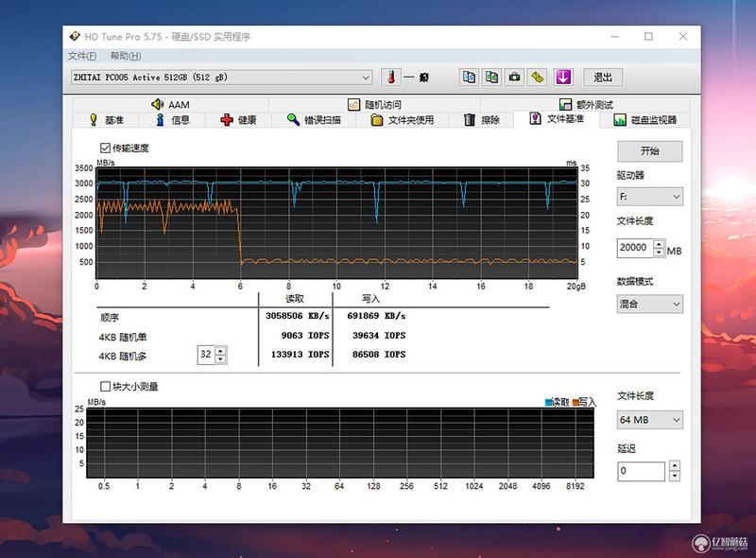
Task: Open the 随机访问 tab
Action: click(x=374, y=104)
